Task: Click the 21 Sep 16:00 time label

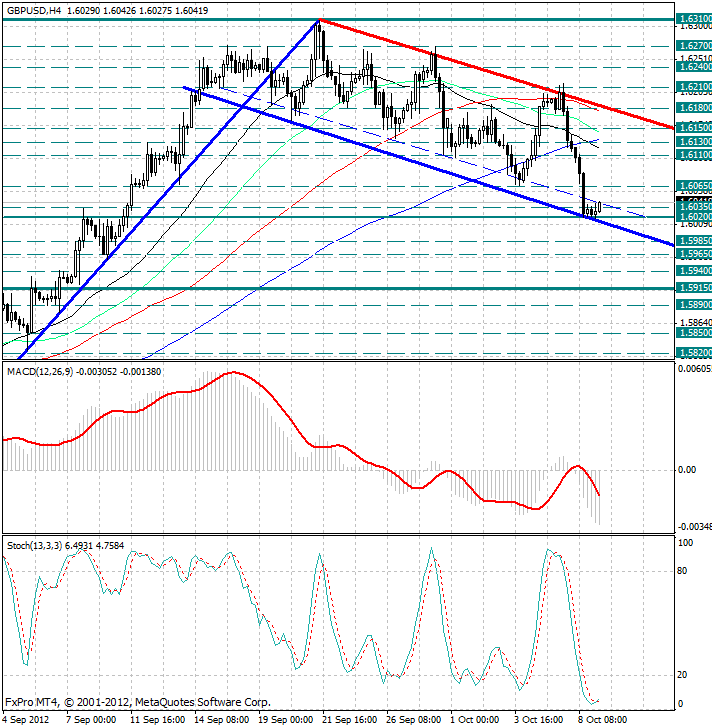Action: tap(349, 720)
